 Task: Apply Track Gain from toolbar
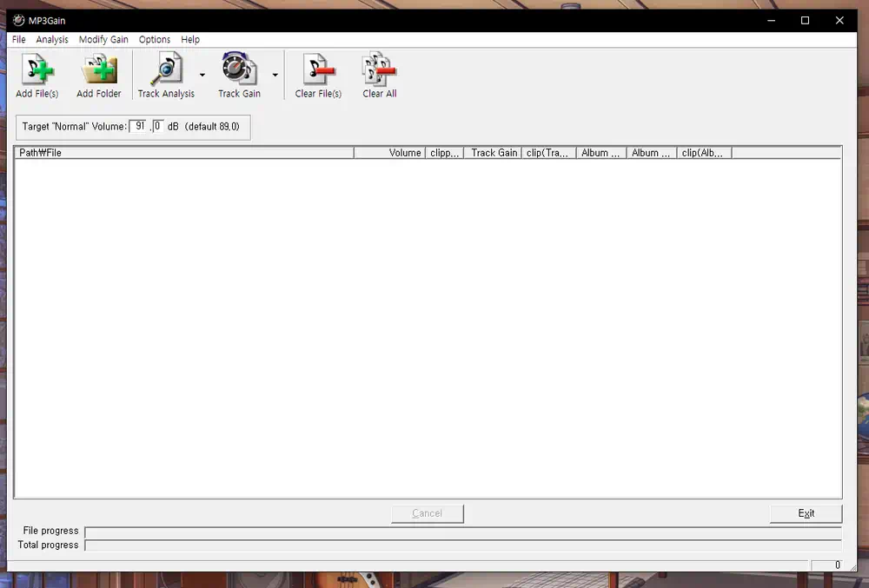point(240,76)
